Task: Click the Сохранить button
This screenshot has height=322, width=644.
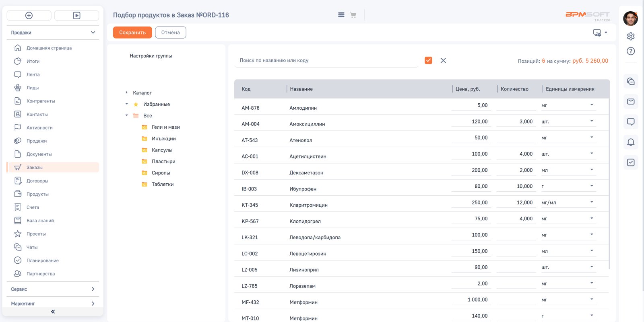Action: tap(132, 33)
